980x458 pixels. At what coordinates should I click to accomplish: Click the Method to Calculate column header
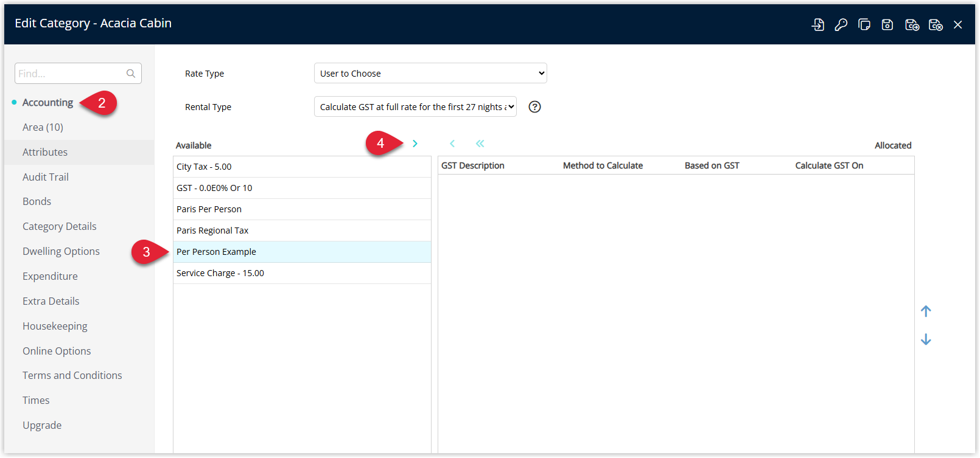pyautogui.click(x=603, y=165)
